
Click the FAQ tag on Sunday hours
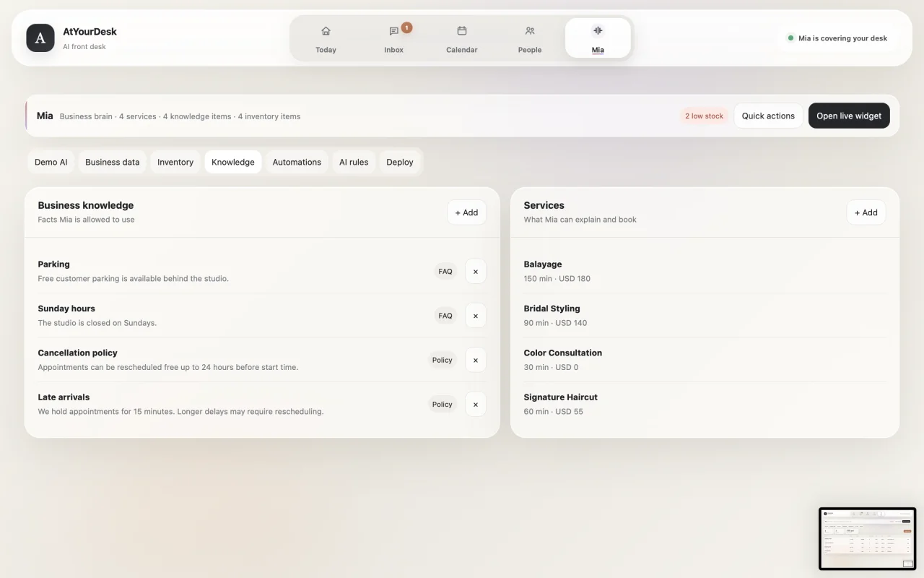click(x=445, y=316)
